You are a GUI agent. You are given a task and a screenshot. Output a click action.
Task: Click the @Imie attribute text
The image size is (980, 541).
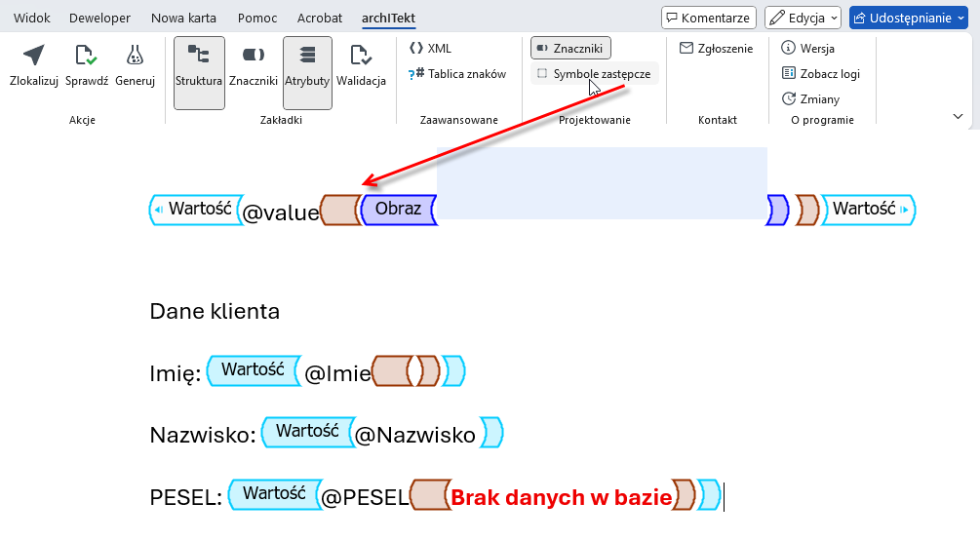(x=337, y=373)
